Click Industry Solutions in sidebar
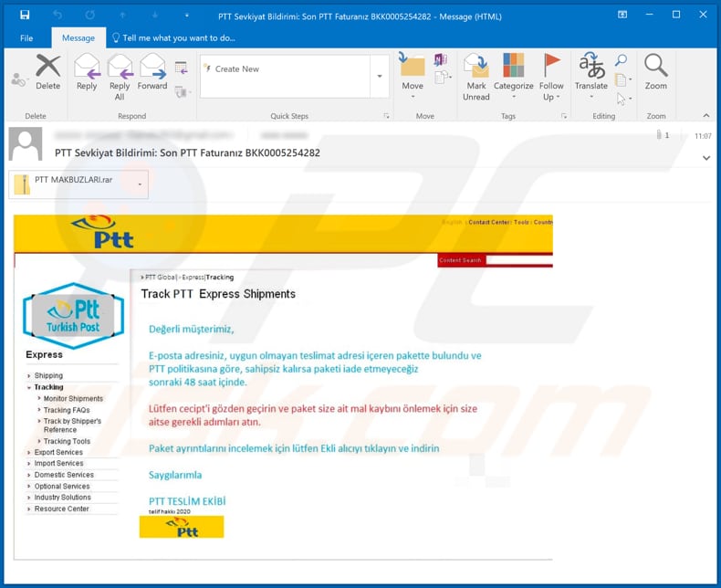 pos(63,498)
